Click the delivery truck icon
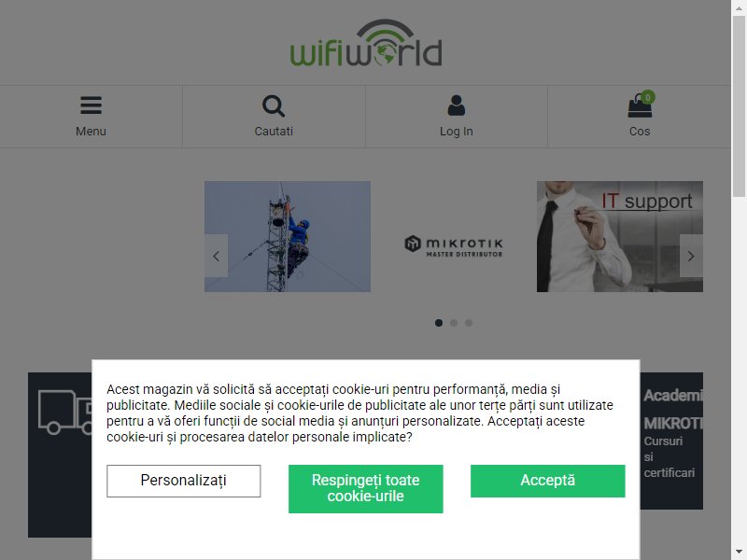 tap(65, 412)
